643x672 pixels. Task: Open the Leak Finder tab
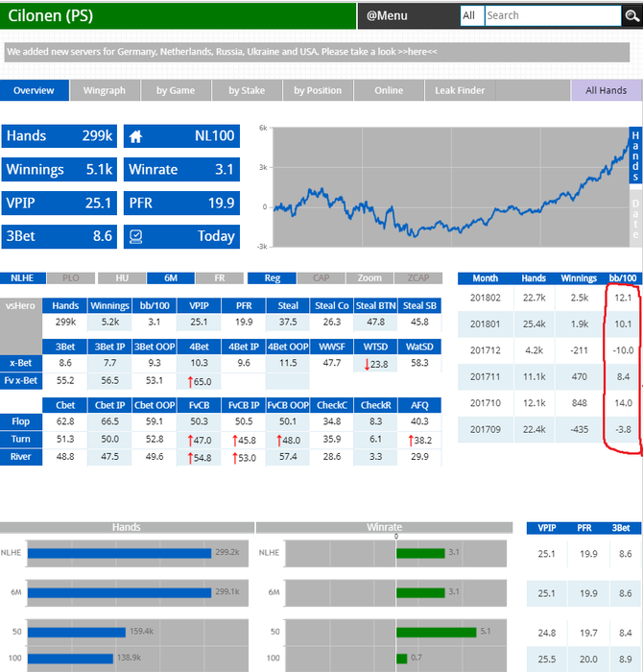pos(460,90)
